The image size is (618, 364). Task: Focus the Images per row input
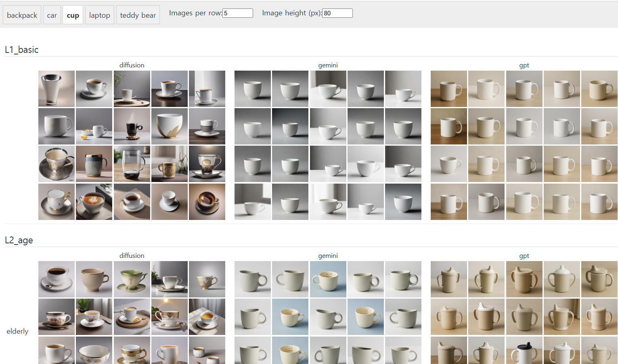(x=238, y=13)
